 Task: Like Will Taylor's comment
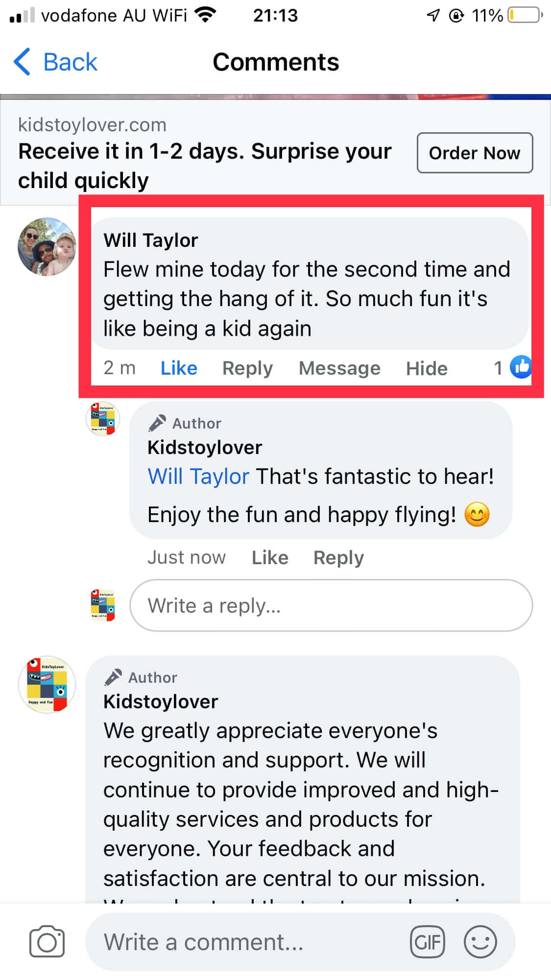179,368
